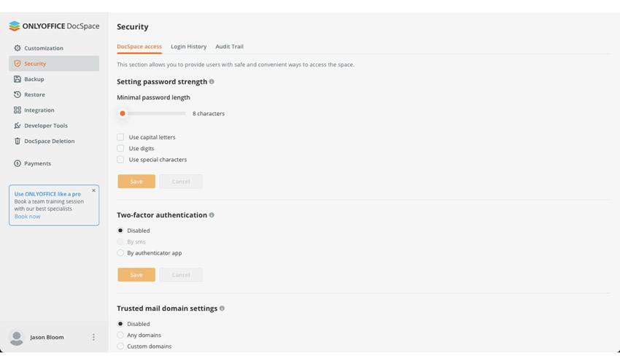Screen dimensions: 620x364
Task: Show two-factor authentication help icon
Action: click(x=212, y=215)
